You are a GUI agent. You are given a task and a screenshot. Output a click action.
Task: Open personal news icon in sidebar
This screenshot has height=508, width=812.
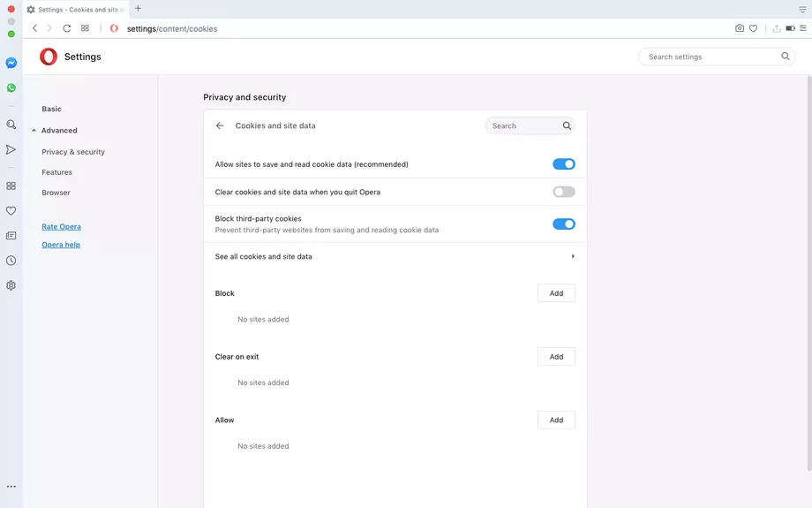11,236
